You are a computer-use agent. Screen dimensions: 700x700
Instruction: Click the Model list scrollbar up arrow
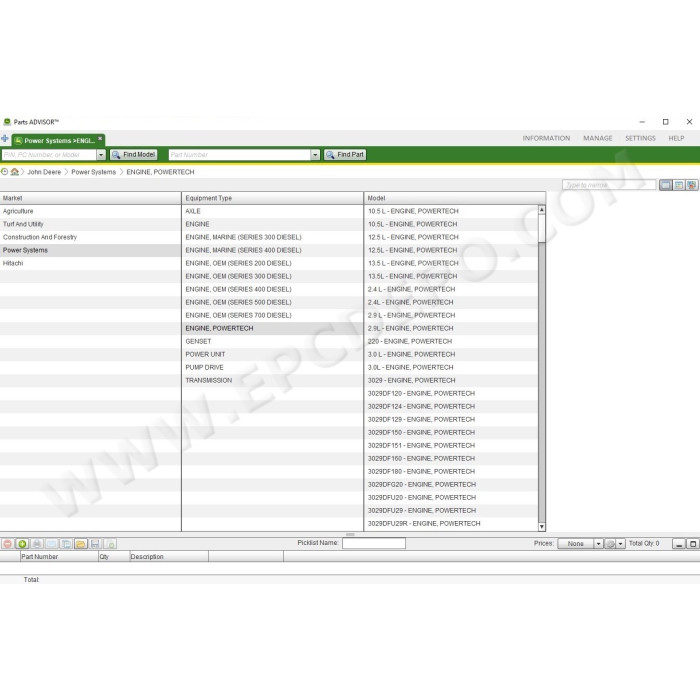click(x=542, y=209)
